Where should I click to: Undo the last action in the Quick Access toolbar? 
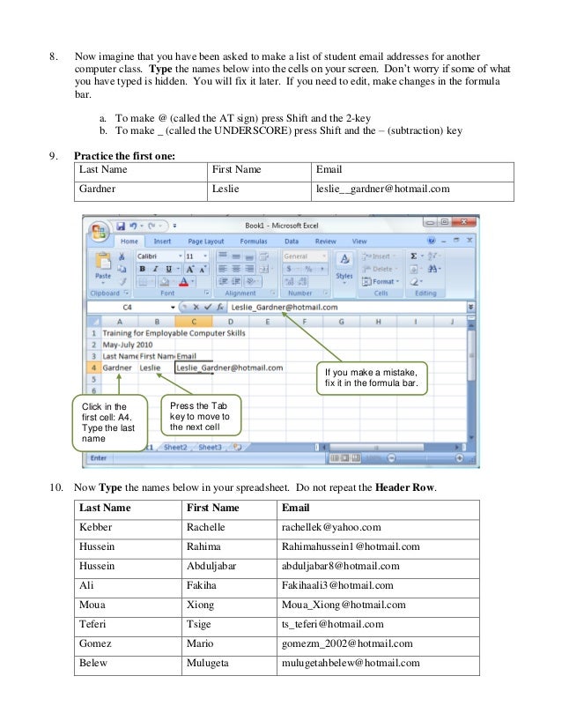133,226
